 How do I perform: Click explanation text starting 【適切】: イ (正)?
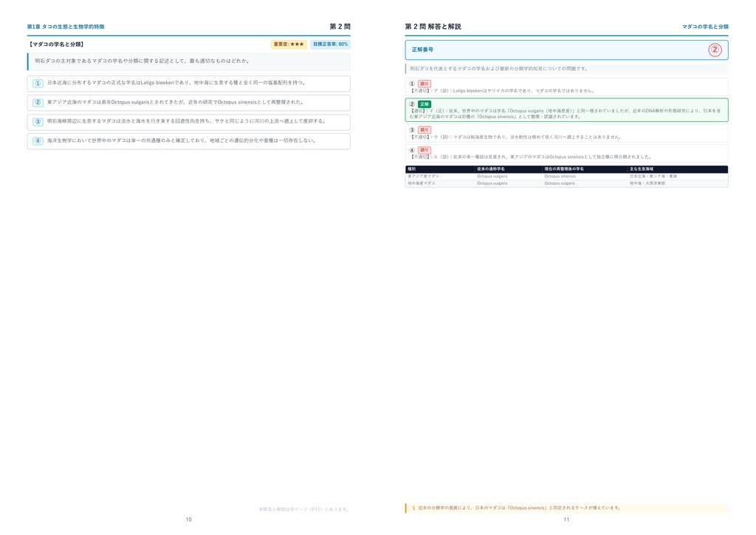click(565, 114)
